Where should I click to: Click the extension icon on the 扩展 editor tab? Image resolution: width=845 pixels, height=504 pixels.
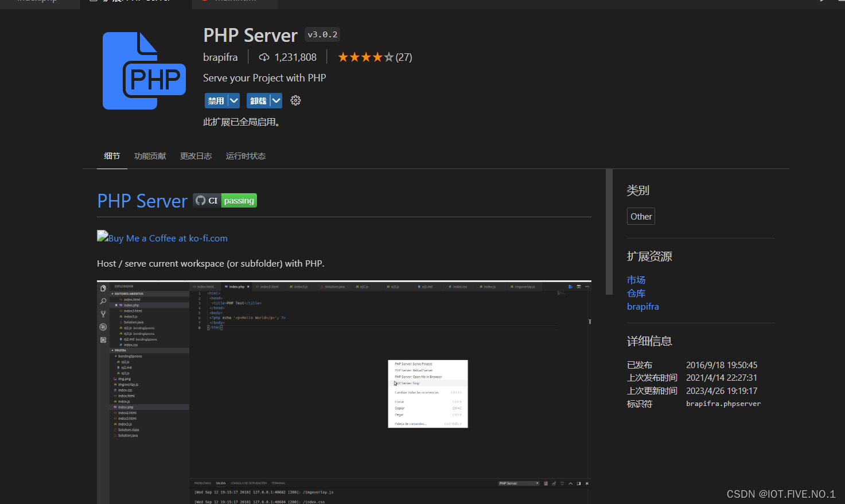[93, 1]
